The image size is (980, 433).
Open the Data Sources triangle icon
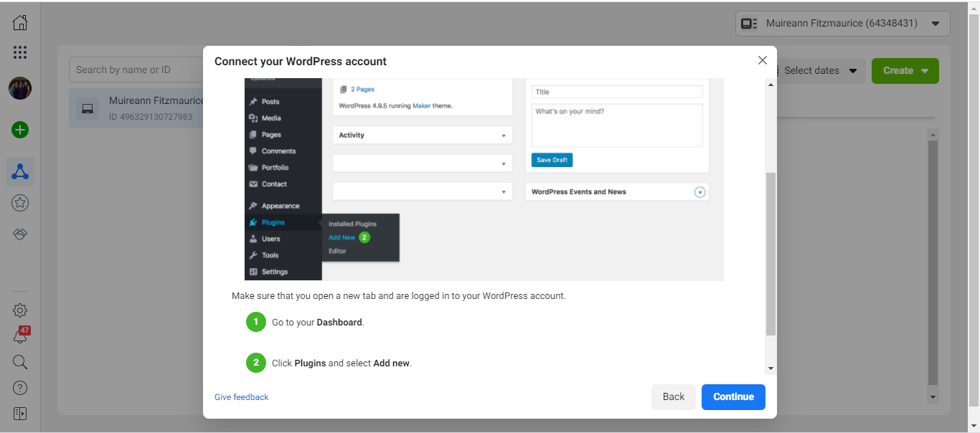(x=20, y=171)
